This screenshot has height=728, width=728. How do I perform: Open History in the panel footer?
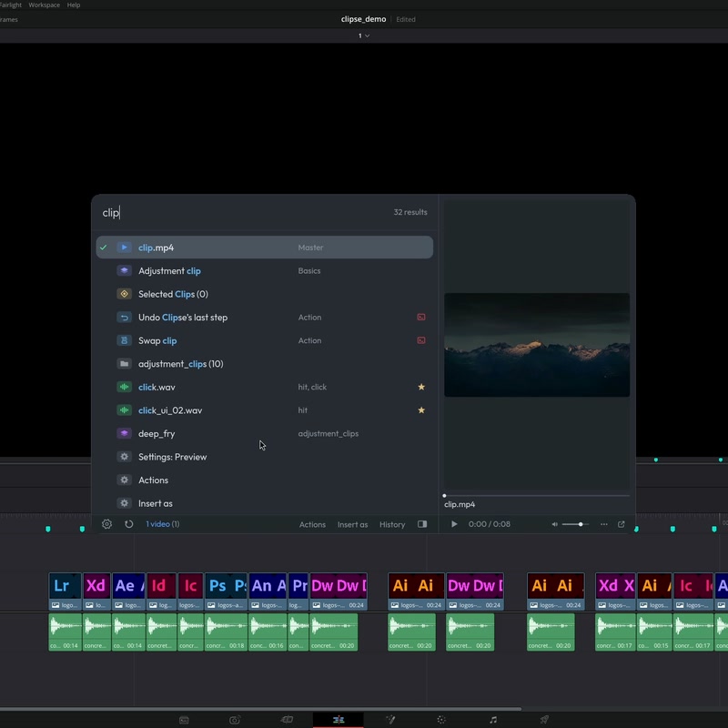(x=392, y=524)
